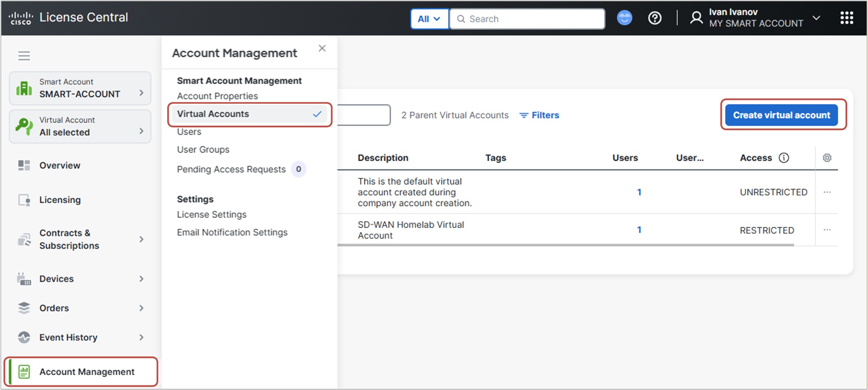Screen dimensions: 868x390
Task: Open table column settings gear icon
Action: [x=827, y=158]
